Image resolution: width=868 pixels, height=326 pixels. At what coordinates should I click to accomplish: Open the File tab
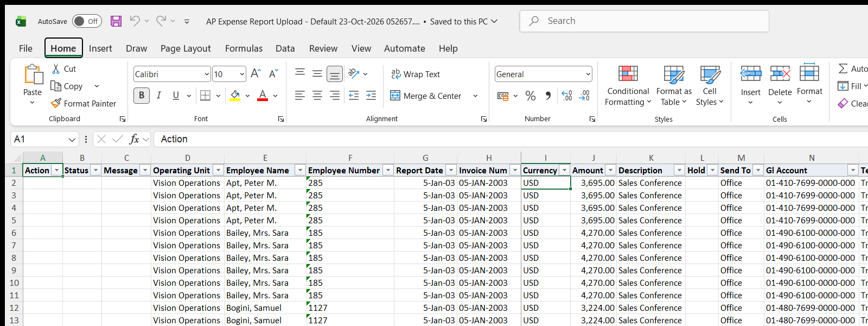[25, 48]
